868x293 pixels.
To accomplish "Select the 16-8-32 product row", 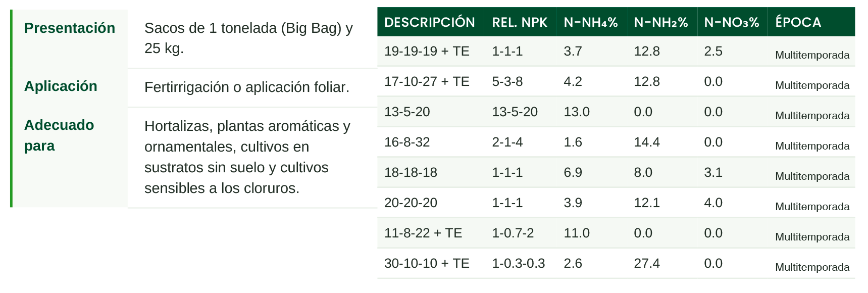I will tap(616, 142).
